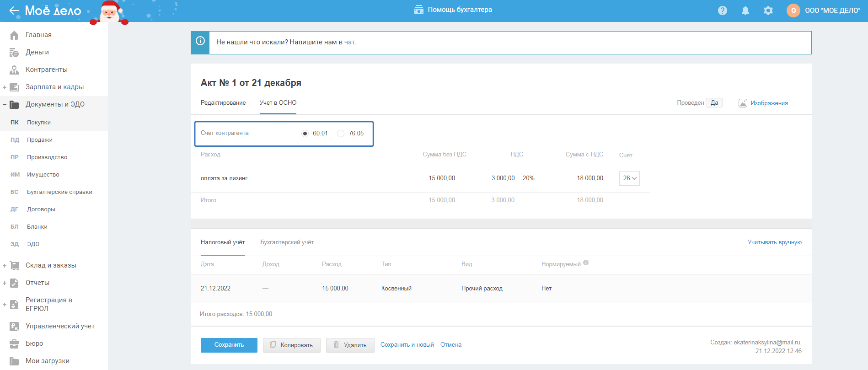Open notifications bell icon
Screen dimensions: 868x370
coord(745,11)
